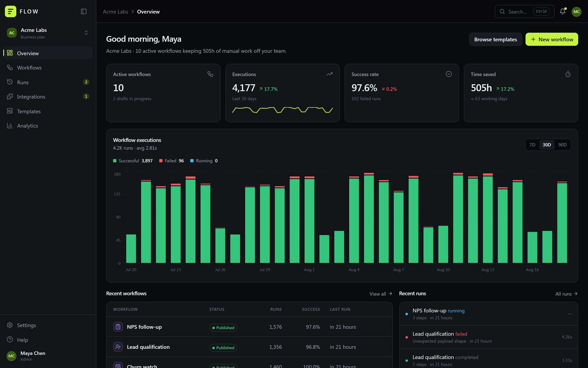Open View all workflows link
Viewport: 588px width, 368px height.
381,294
